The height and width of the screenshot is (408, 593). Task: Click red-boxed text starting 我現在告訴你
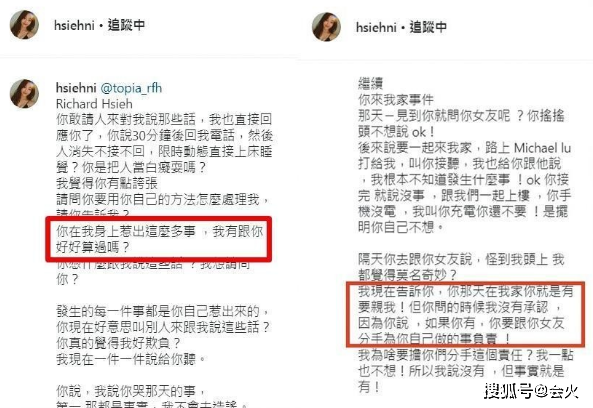(x=466, y=315)
